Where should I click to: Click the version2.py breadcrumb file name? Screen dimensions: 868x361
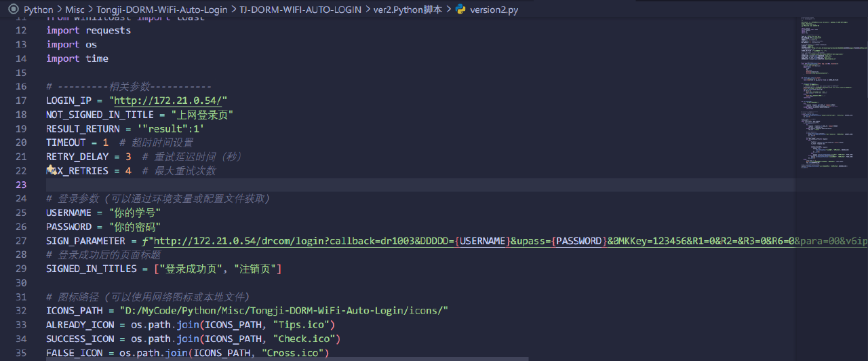(x=494, y=9)
